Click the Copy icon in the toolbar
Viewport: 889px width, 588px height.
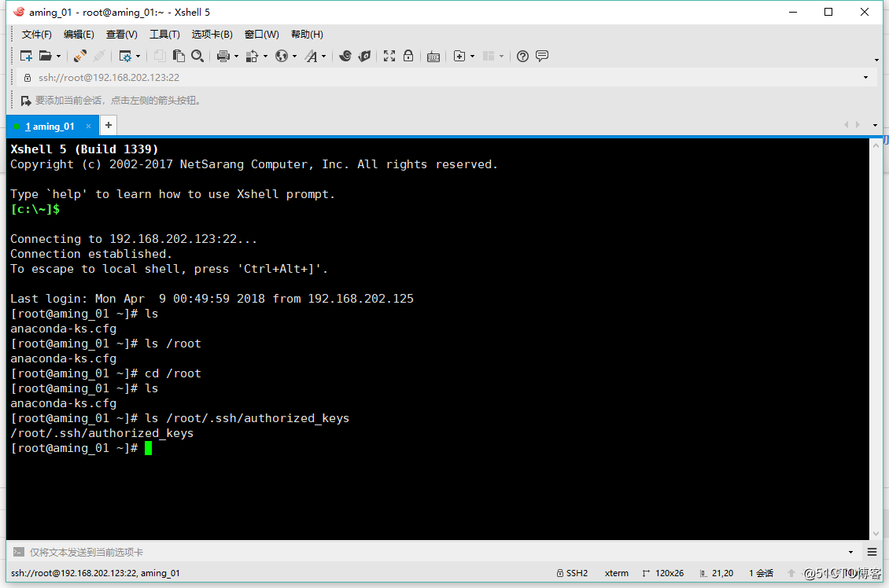tap(160, 56)
